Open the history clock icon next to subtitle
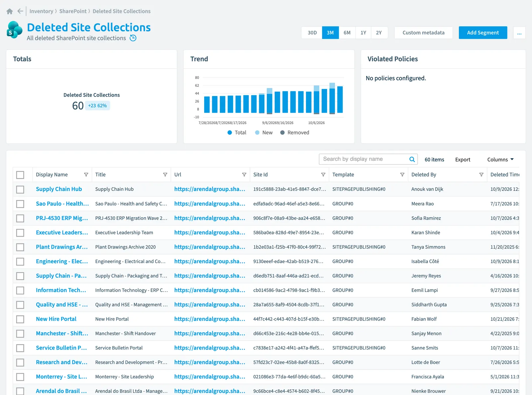This screenshot has width=532, height=395. point(133,38)
